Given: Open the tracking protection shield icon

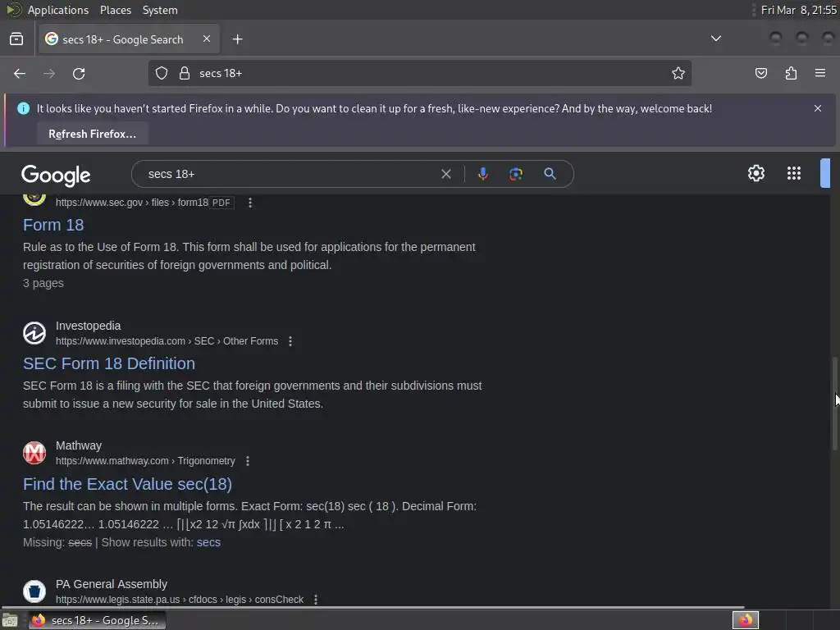Looking at the screenshot, I should pos(162,73).
